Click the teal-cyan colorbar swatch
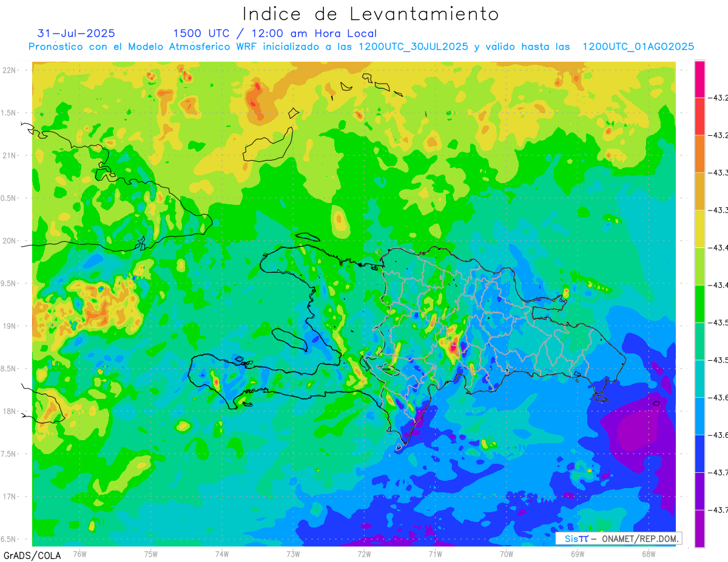Viewport: 728px width, 562px height. click(x=699, y=378)
